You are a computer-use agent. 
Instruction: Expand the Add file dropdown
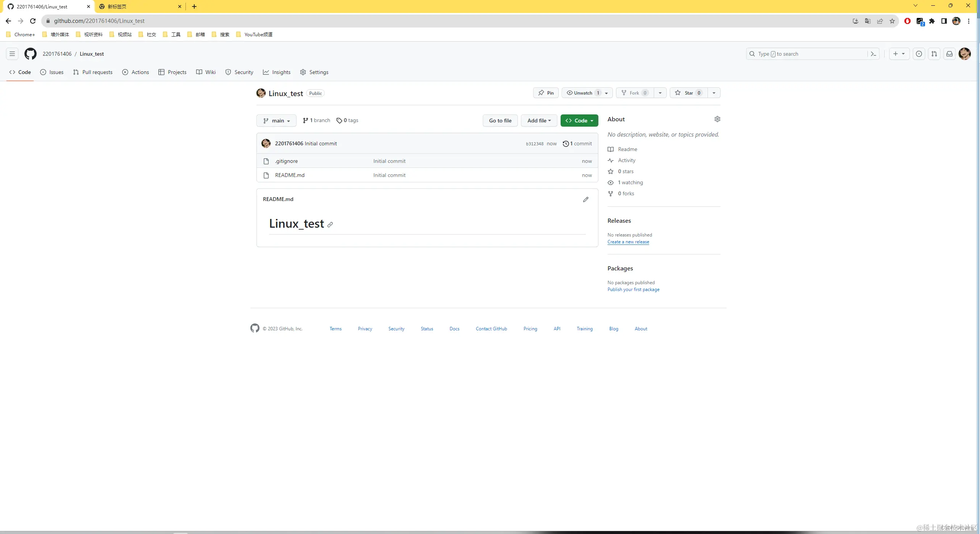(x=539, y=121)
